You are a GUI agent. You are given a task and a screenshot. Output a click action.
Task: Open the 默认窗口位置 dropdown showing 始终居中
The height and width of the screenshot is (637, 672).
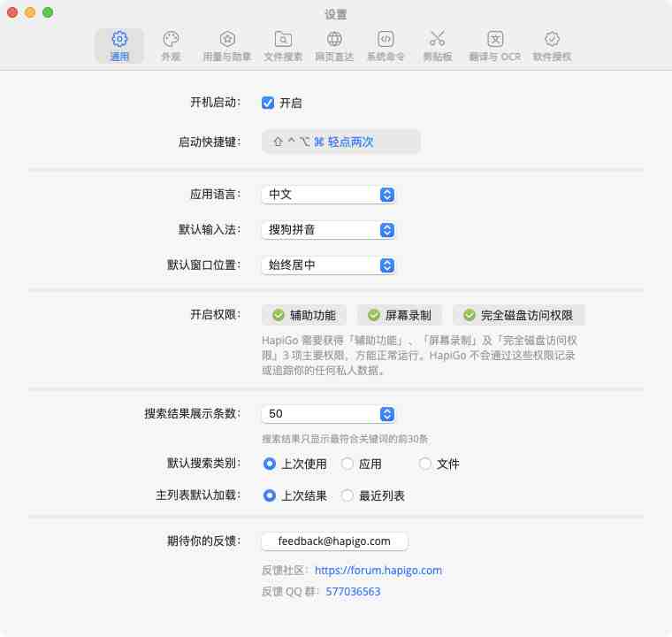click(328, 265)
